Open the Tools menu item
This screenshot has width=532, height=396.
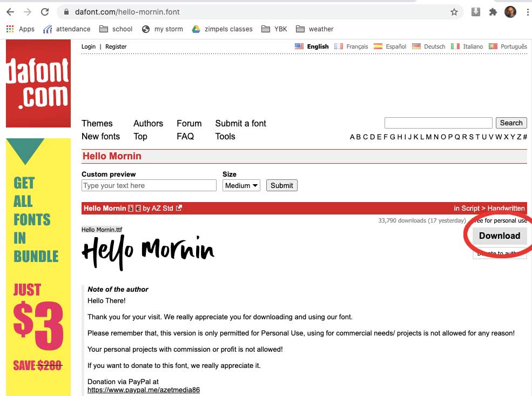tap(225, 136)
